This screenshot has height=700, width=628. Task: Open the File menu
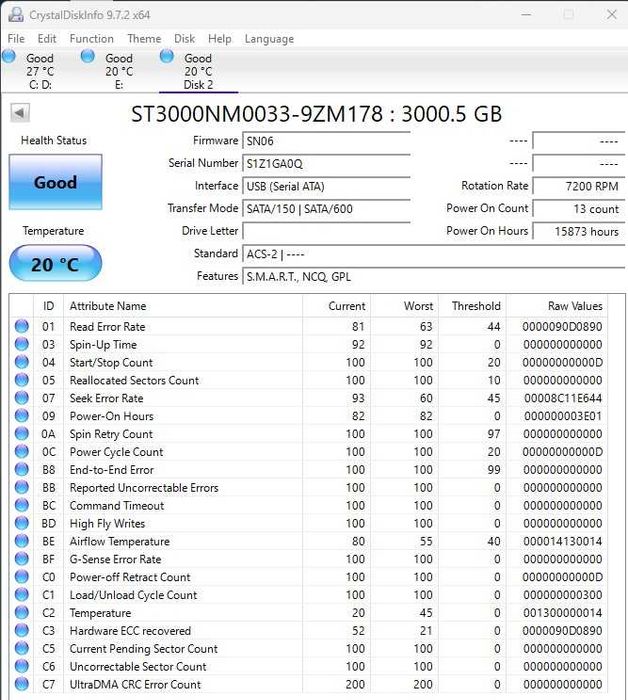pos(16,39)
